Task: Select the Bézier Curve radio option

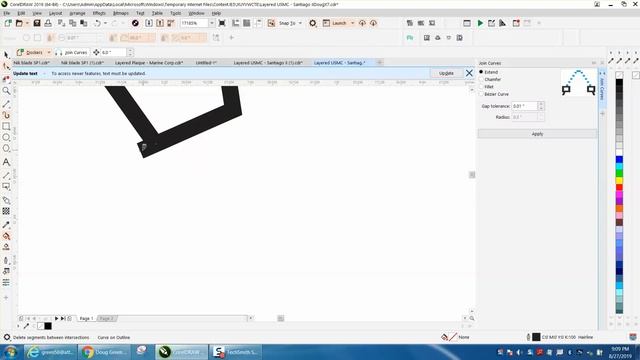Action: (481, 94)
